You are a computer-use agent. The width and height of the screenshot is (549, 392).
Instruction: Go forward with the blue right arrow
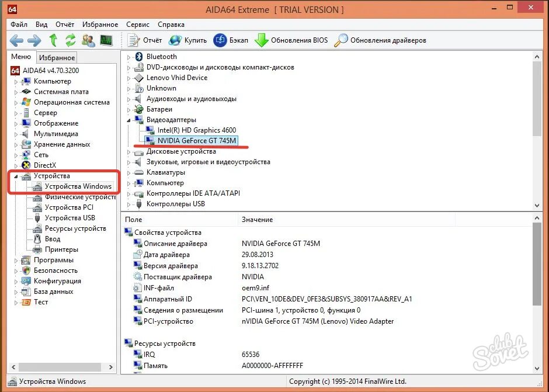pyautogui.click(x=34, y=41)
